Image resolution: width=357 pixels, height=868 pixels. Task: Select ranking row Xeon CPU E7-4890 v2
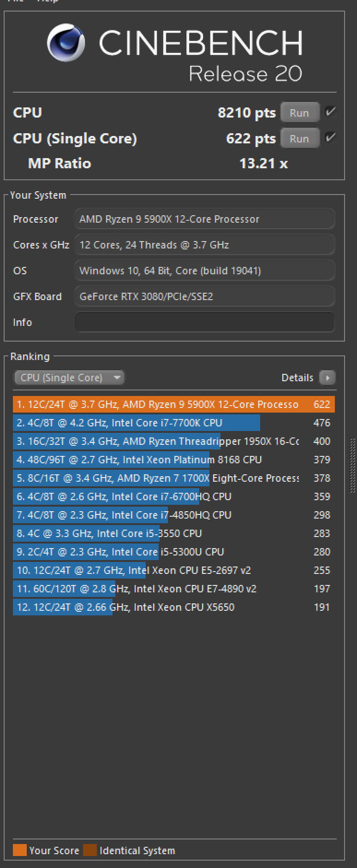point(174,589)
